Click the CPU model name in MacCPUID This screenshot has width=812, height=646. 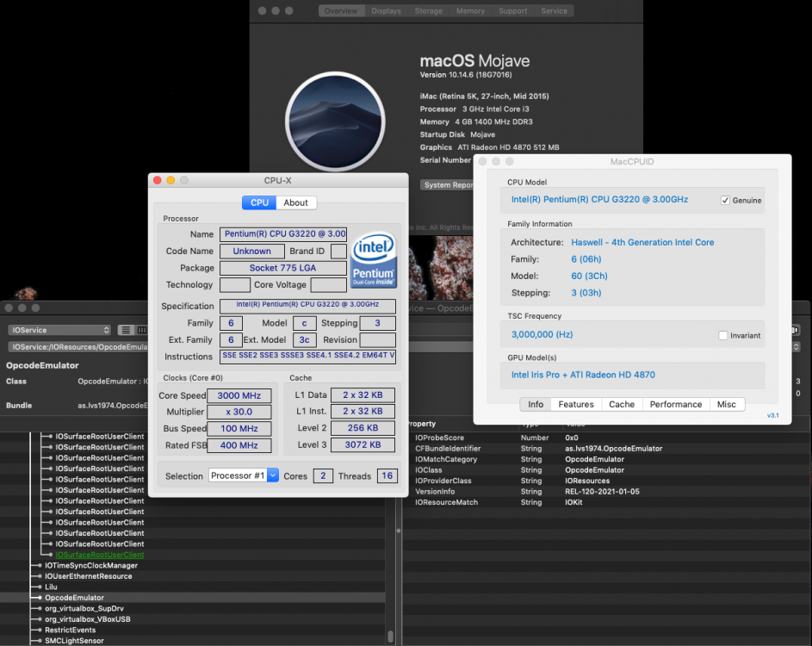pyautogui.click(x=599, y=200)
